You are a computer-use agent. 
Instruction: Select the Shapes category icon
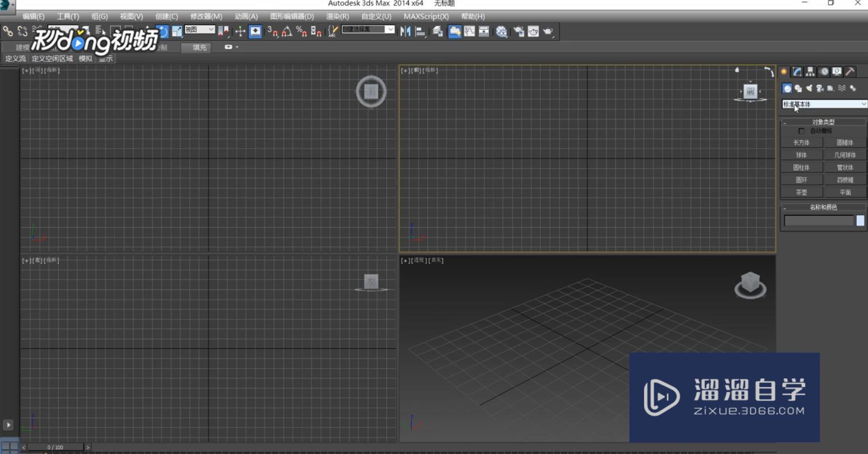tap(799, 88)
